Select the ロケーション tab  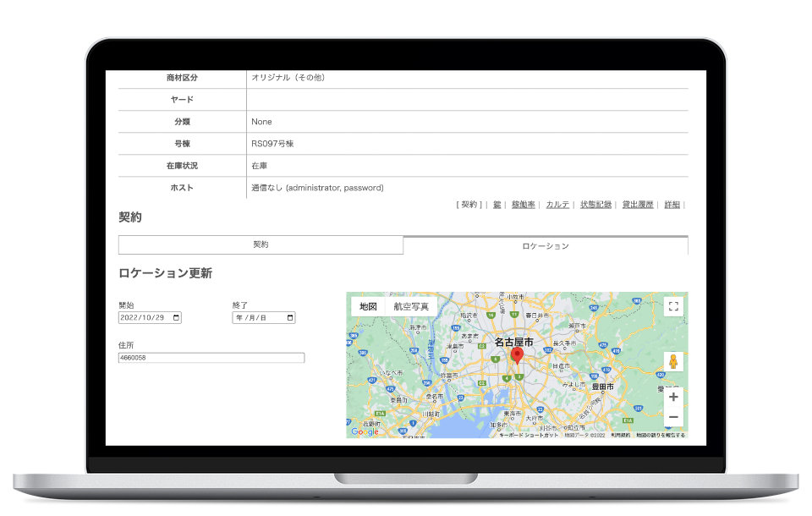pos(546,245)
